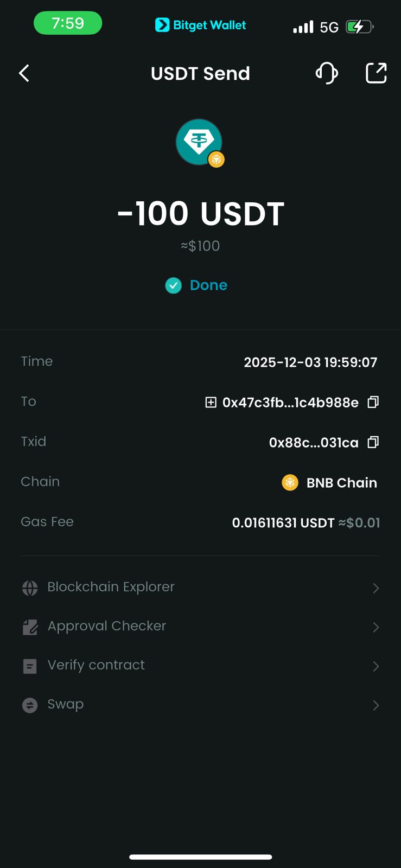Screen dimensions: 401x868
Task: Expand Approval Checker chevron
Action: click(x=375, y=627)
